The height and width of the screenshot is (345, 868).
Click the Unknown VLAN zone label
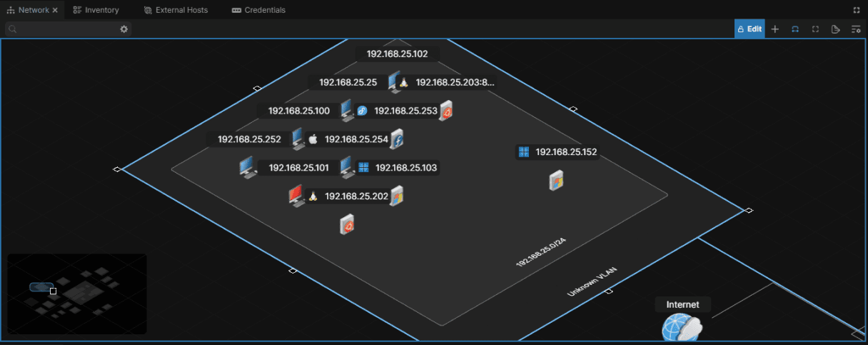(592, 282)
